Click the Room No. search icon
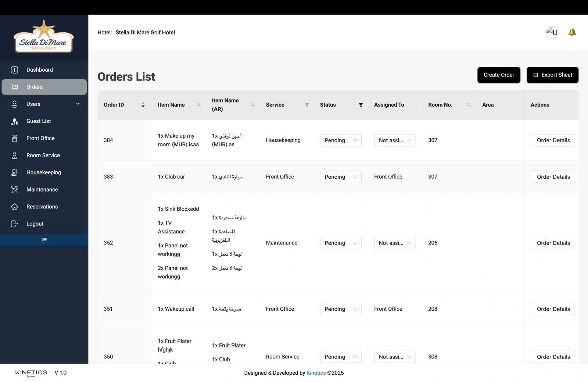 pyautogui.click(x=469, y=105)
